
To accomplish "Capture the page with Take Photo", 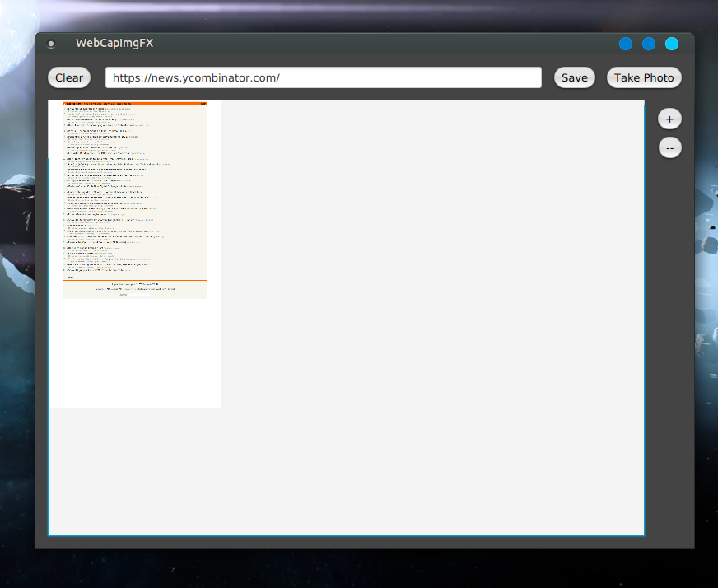I will pyautogui.click(x=644, y=77).
